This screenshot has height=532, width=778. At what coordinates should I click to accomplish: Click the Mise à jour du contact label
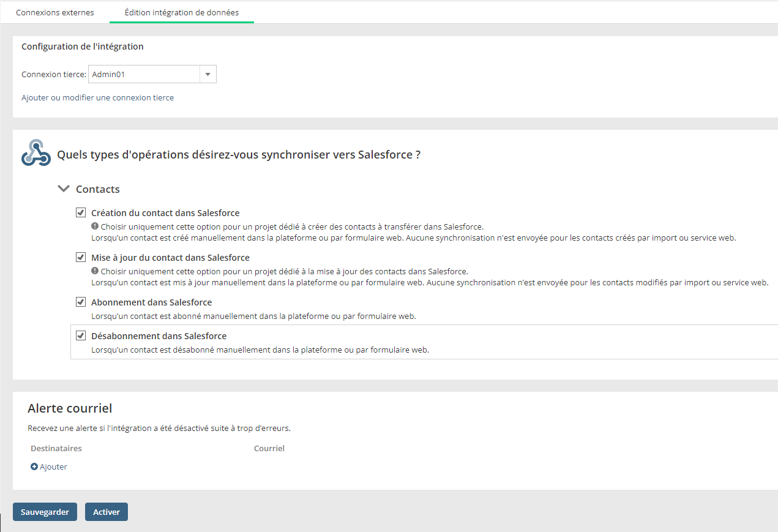(170, 258)
